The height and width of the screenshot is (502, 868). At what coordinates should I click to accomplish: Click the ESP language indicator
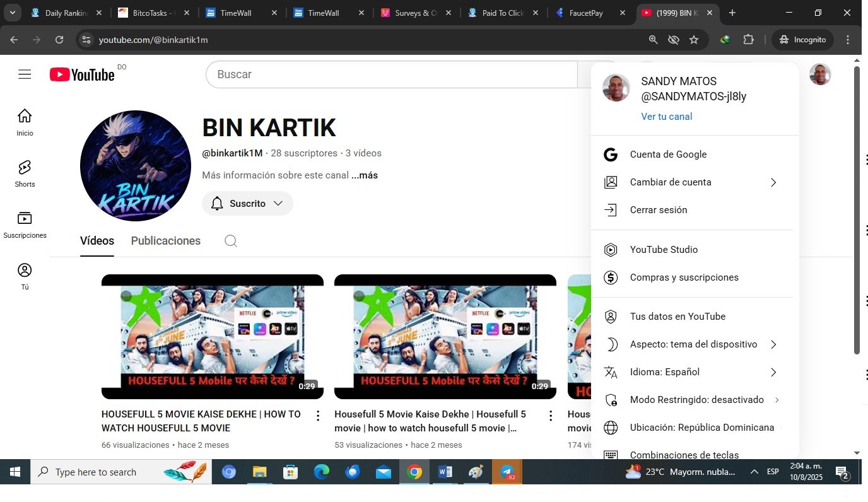pyautogui.click(x=773, y=472)
